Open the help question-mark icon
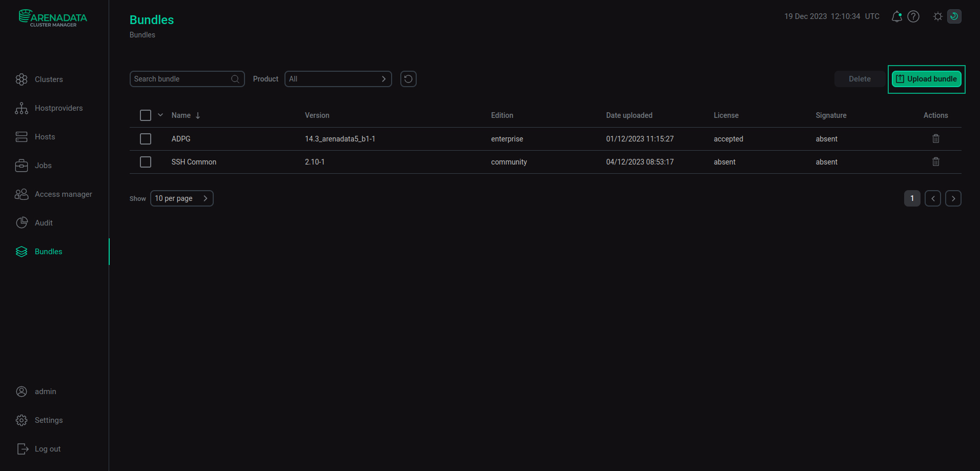Image resolution: width=980 pixels, height=471 pixels. (913, 16)
